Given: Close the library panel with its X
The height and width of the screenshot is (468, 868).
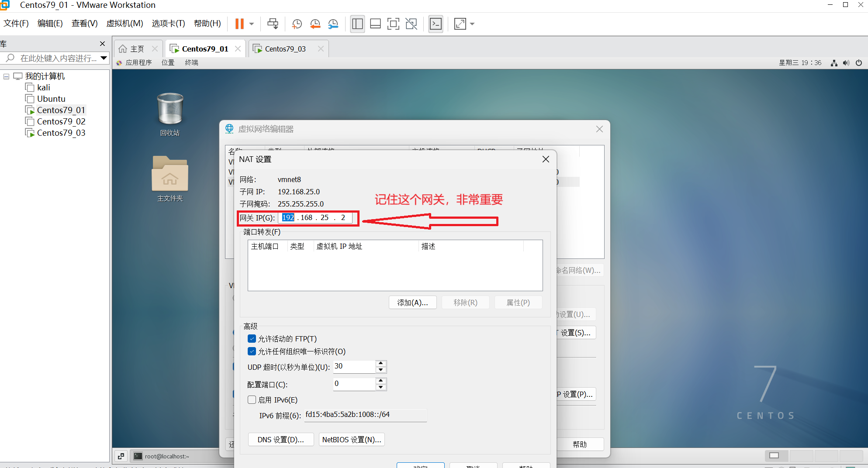Looking at the screenshot, I should point(102,44).
